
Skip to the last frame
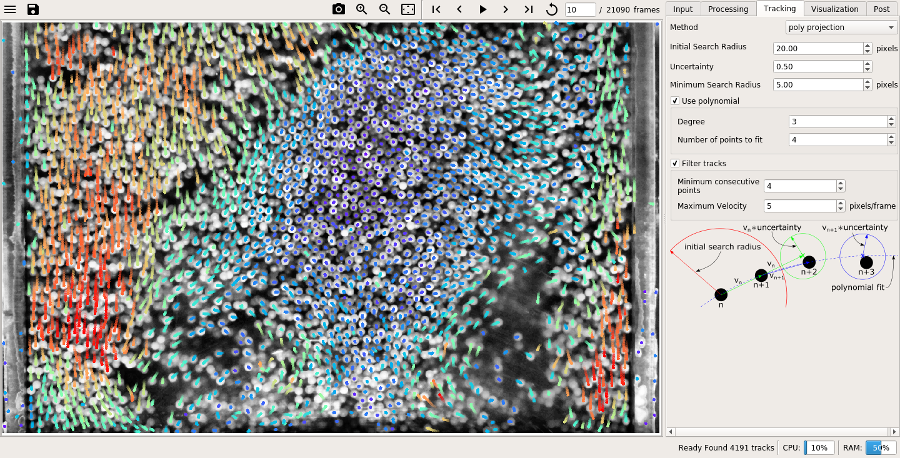coord(529,9)
